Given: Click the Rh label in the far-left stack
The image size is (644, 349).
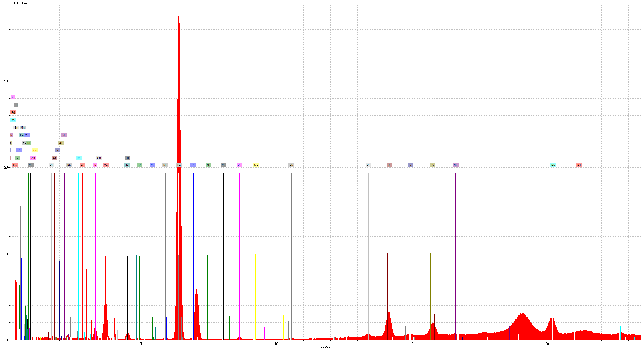Looking at the screenshot, I should pyautogui.click(x=13, y=120).
